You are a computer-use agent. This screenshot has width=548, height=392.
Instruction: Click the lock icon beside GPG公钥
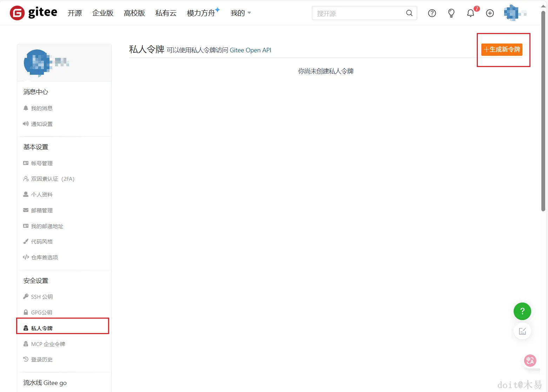pos(26,312)
